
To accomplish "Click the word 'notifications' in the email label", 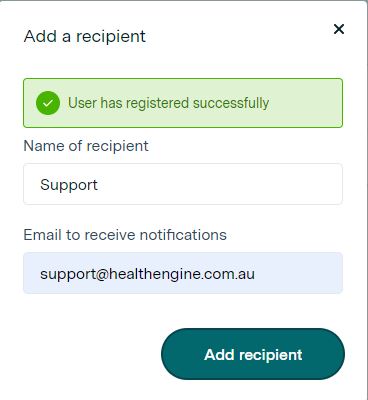I will [183, 235].
